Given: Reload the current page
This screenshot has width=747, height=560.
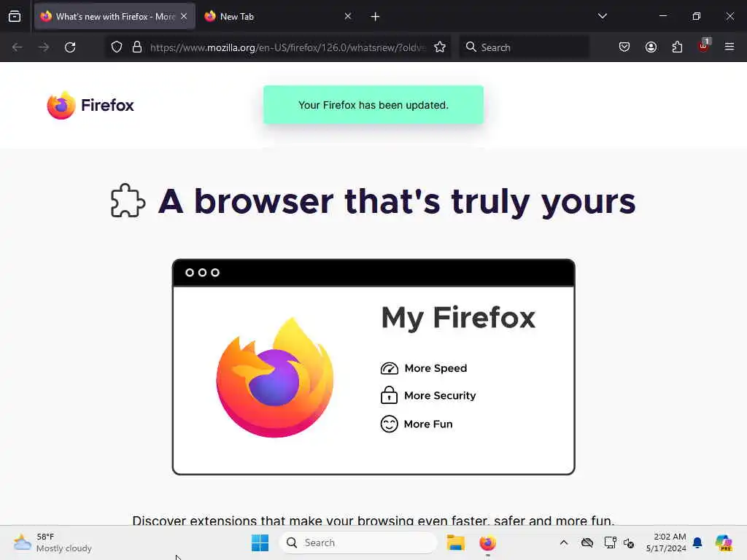Looking at the screenshot, I should tap(70, 47).
